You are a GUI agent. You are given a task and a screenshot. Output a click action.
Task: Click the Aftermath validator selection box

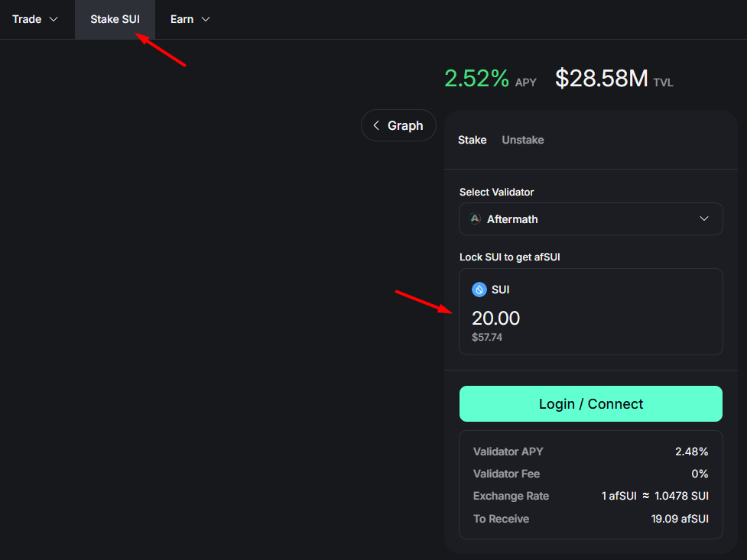591,219
